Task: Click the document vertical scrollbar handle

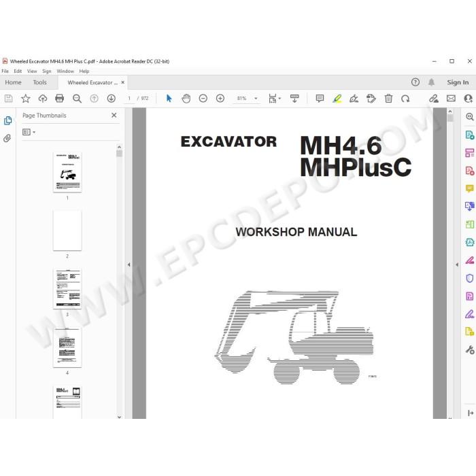Action: tap(450, 118)
